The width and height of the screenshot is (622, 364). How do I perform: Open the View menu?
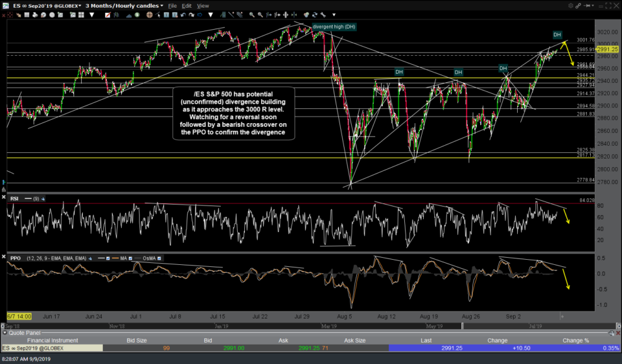203,6
